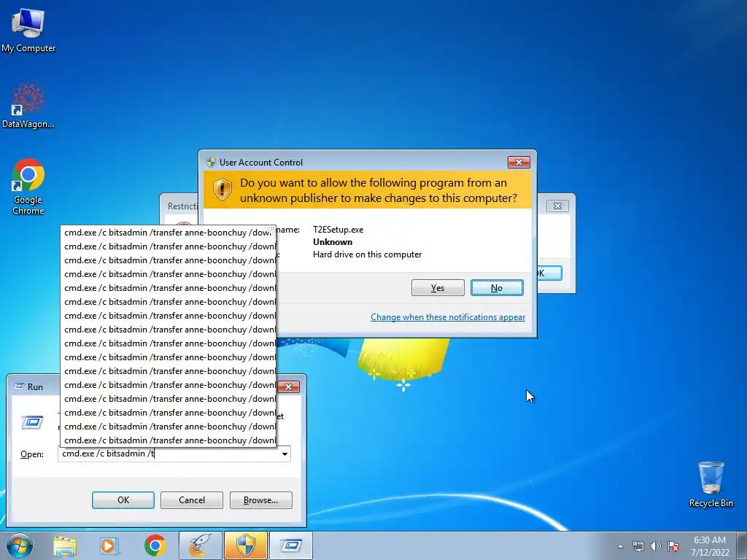Click Cancel in the Run dialog
The height and width of the screenshot is (560, 747).
[x=192, y=500]
